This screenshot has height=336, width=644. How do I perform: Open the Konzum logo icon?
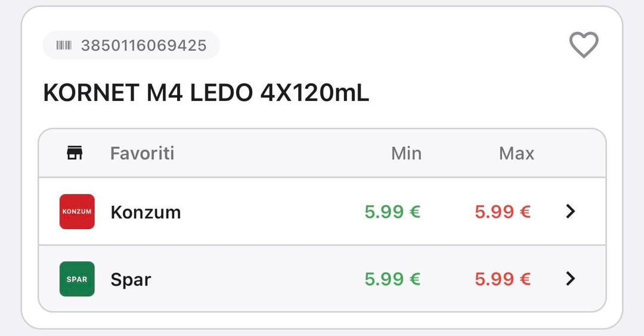coord(77,211)
